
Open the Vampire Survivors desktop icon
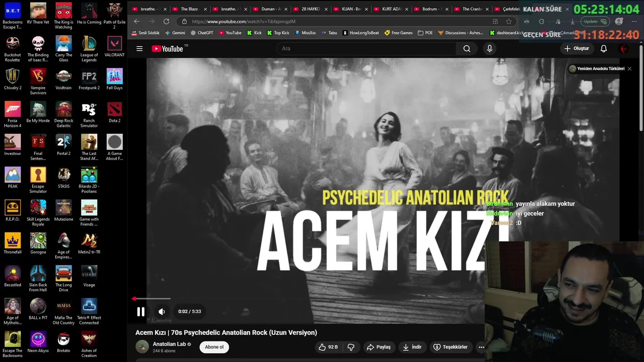tap(38, 82)
